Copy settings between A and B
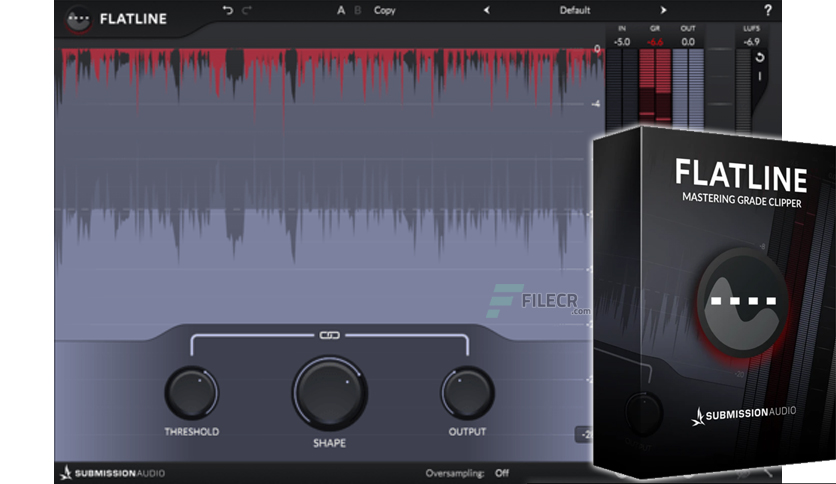Screen dimensions: 836x484 click(x=384, y=10)
